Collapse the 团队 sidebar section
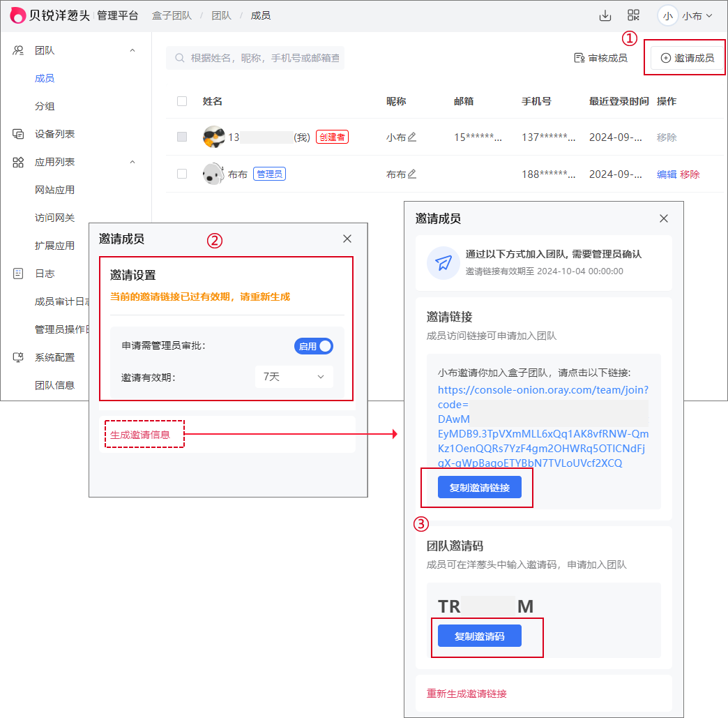The width and height of the screenshot is (728, 718). [132, 50]
